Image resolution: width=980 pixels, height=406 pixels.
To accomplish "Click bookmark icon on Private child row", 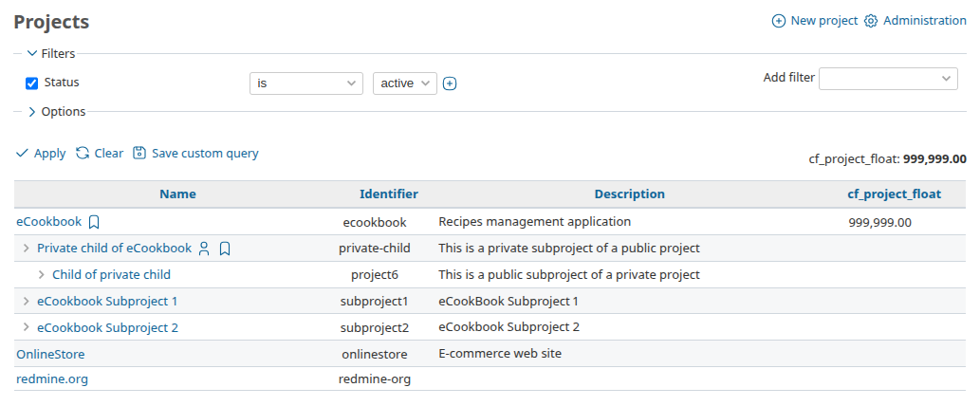I will [x=225, y=249].
